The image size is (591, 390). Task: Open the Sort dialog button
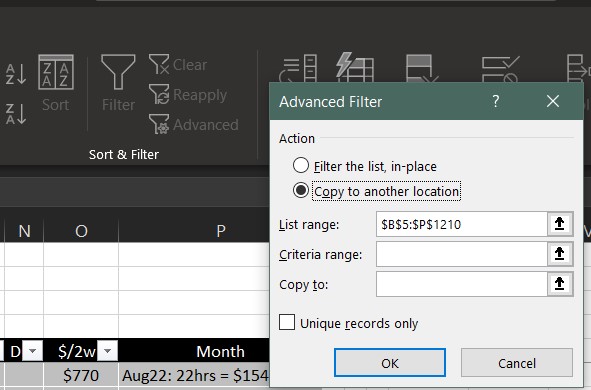click(56, 84)
